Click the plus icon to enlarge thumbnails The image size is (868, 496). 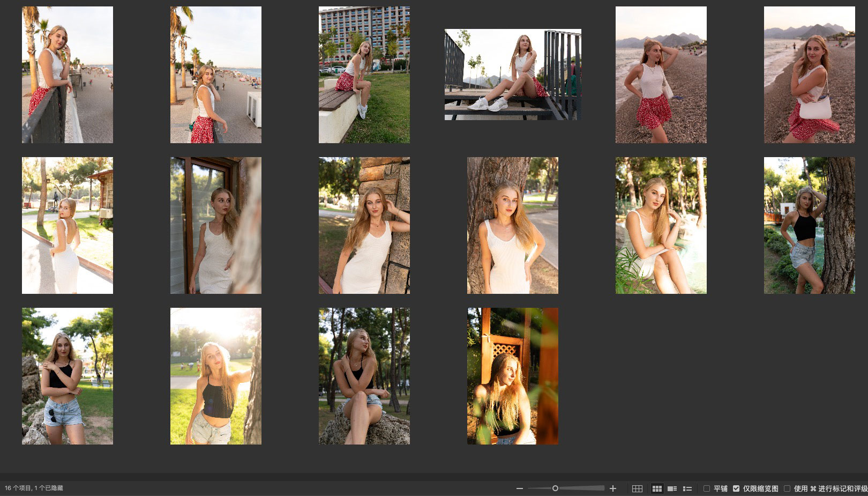pyautogui.click(x=613, y=488)
